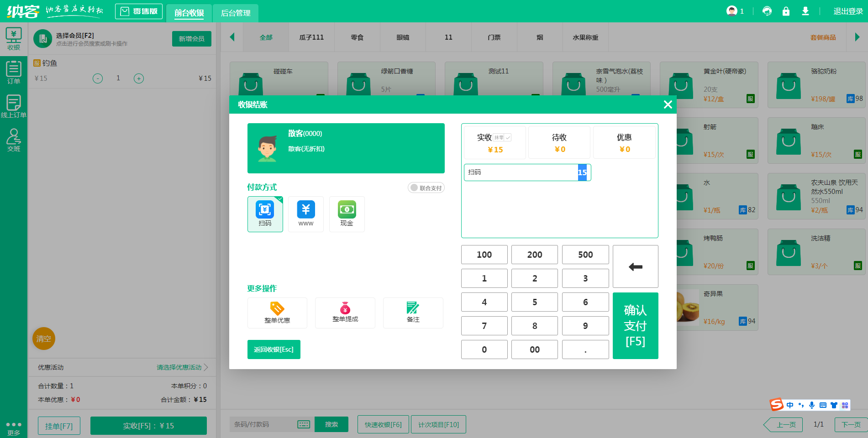This screenshot has width=868, height=438.
Task: Return to cashier via 返回收银[Esc]
Action: point(274,349)
